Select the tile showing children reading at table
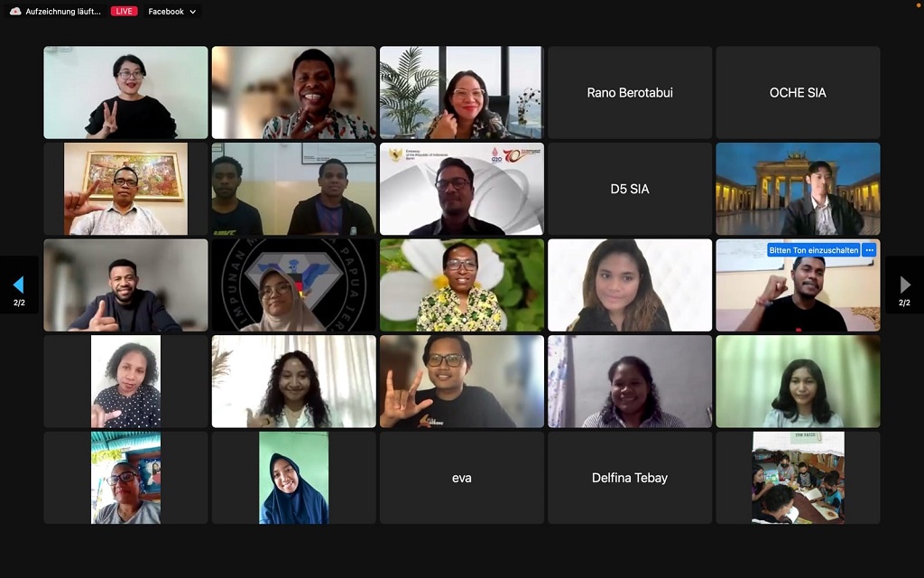This screenshot has height=578, width=924. (x=798, y=478)
